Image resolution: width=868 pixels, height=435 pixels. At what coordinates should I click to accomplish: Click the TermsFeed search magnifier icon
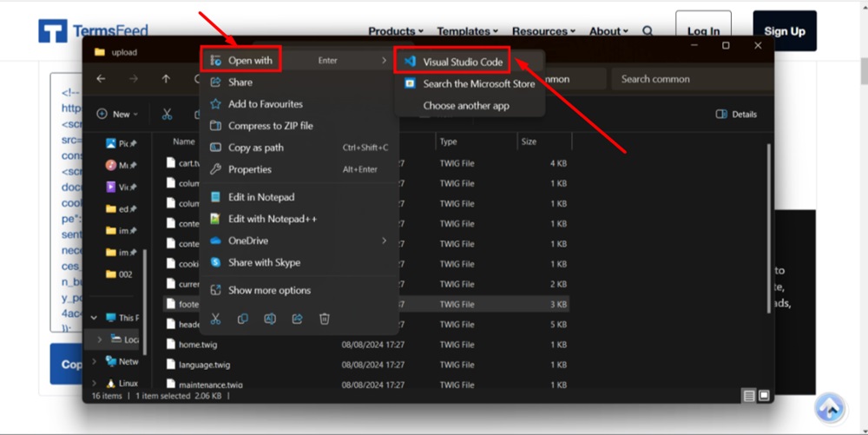point(648,31)
